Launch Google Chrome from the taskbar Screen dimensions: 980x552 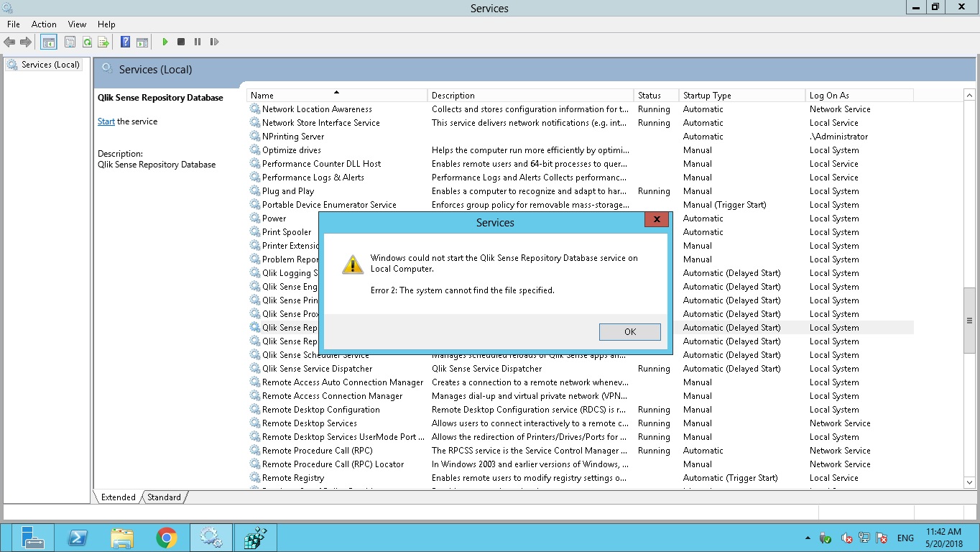tap(167, 538)
